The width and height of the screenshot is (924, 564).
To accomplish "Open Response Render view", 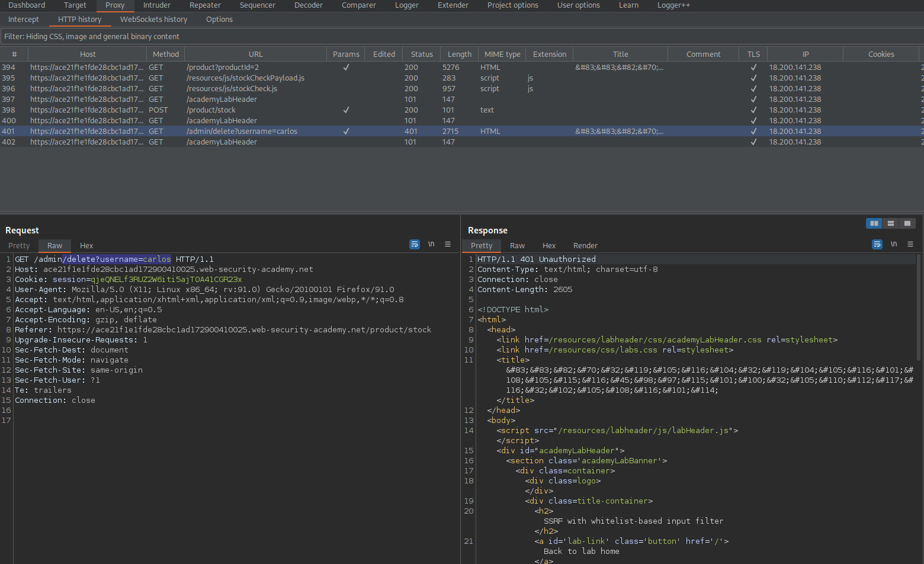I will [585, 246].
